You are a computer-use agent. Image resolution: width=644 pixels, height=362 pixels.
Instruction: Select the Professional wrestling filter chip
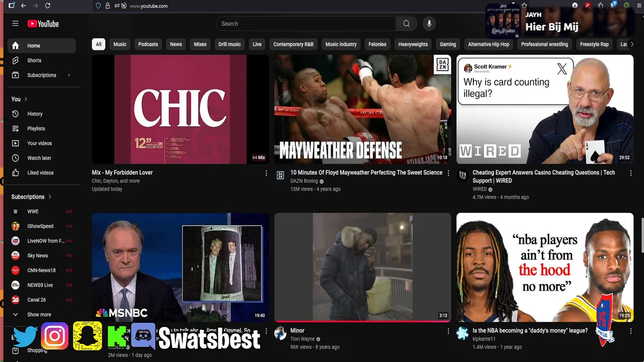(x=544, y=44)
